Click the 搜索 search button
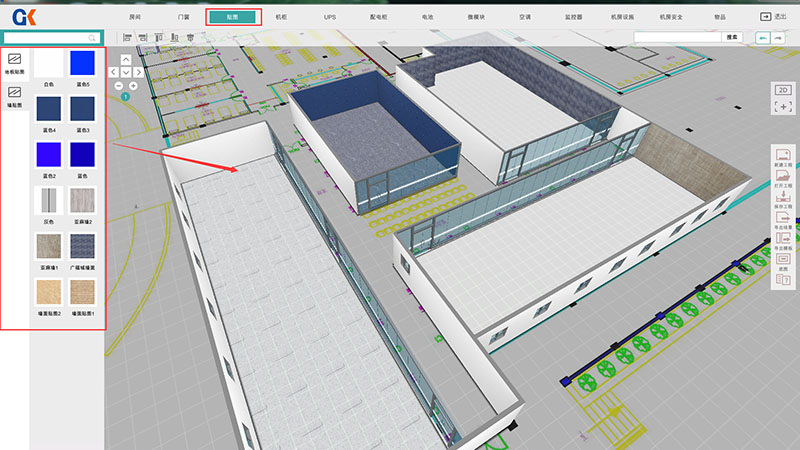 tap(732, 37)
